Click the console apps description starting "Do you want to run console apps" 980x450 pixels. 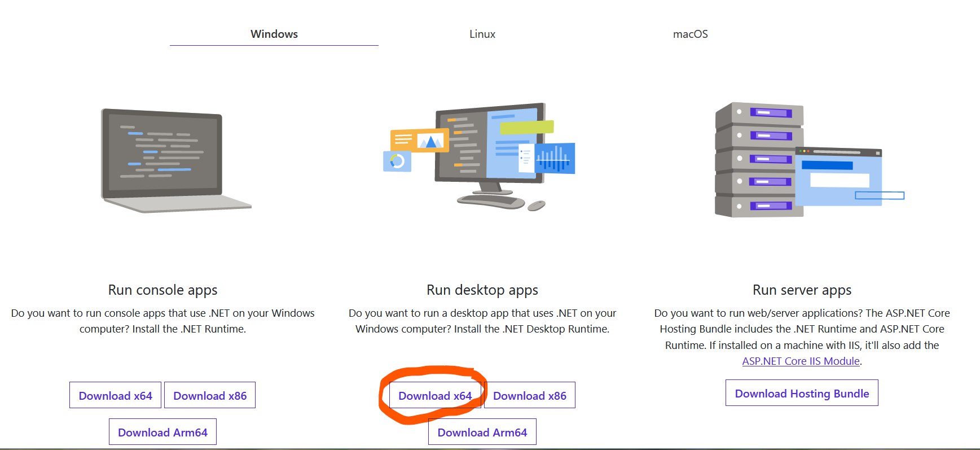[162, 321]
